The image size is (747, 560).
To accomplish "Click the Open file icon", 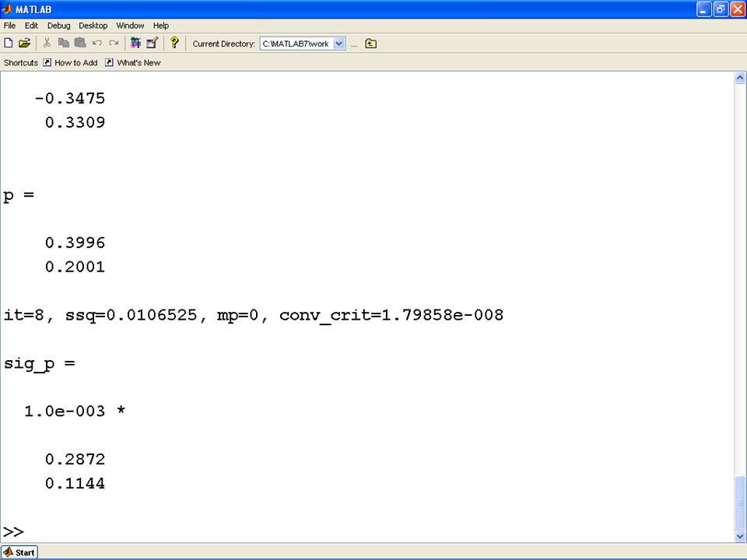I will click(24, 44).
